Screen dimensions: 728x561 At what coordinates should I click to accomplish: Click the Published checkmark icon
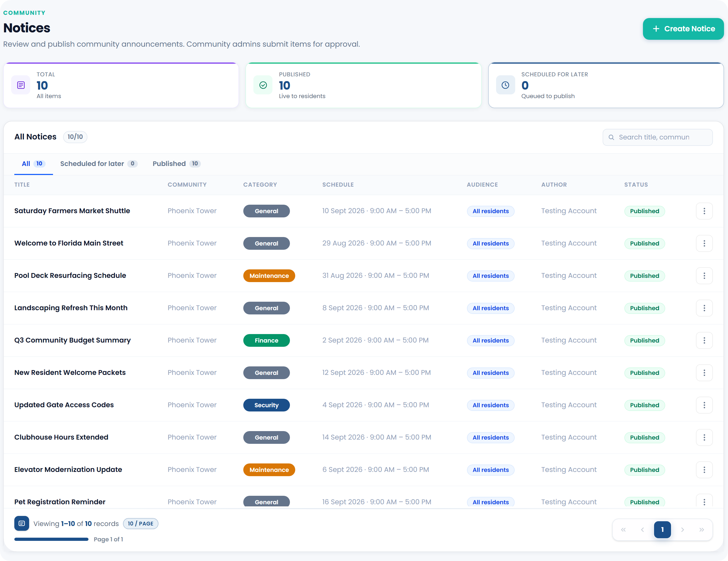click(263, 85)
